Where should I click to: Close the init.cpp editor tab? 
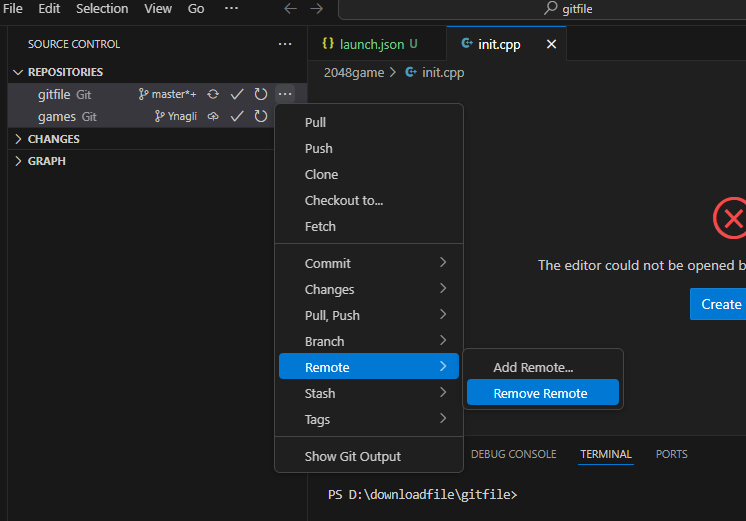pyautogui.click(x=551, y=44)
